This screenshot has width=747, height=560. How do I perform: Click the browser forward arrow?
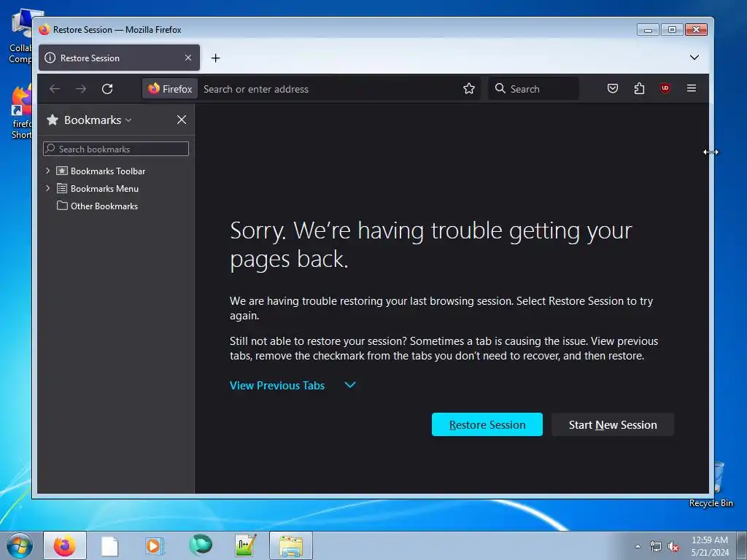[x=81, y=88]
